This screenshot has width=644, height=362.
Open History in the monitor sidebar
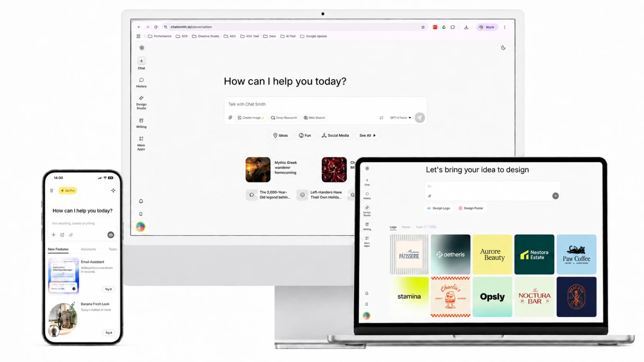[141, 82]
